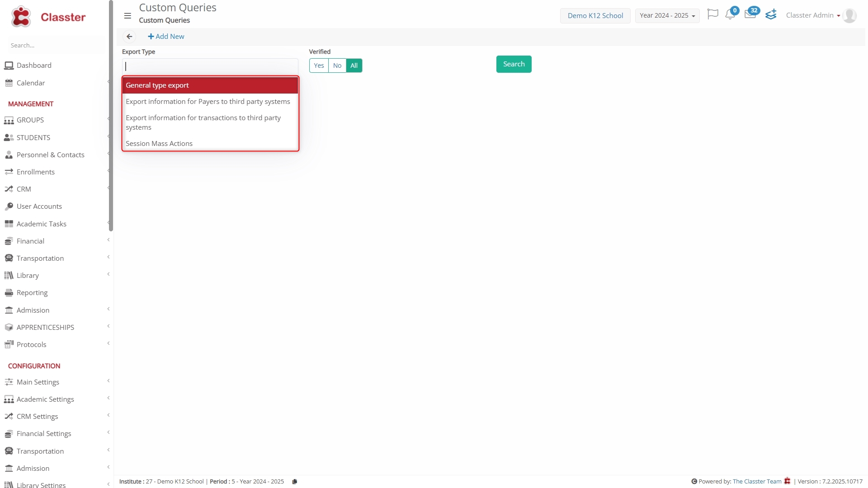Screen dimensions: 868x488
Task: Open The Classter Team link
Action: pos(757,482)
